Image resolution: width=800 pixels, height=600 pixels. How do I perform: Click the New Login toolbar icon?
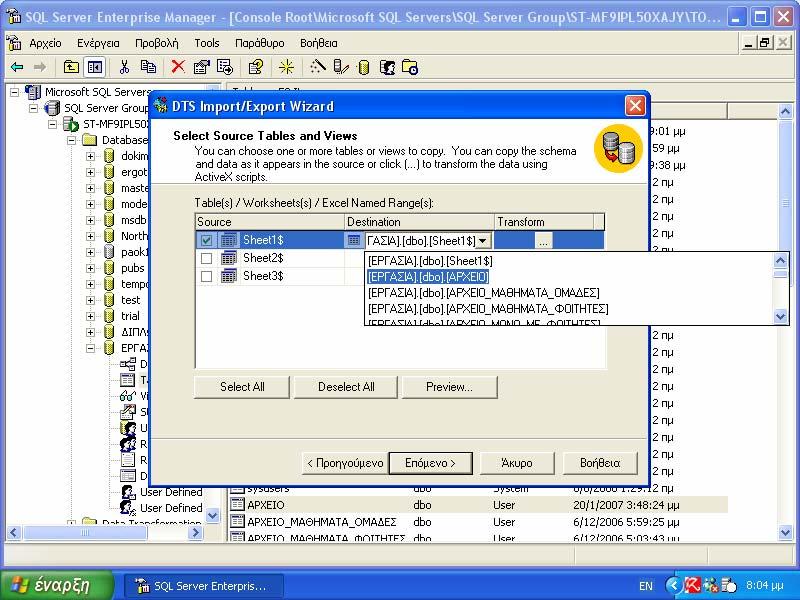pyautogui.click(x=387, y=67)
